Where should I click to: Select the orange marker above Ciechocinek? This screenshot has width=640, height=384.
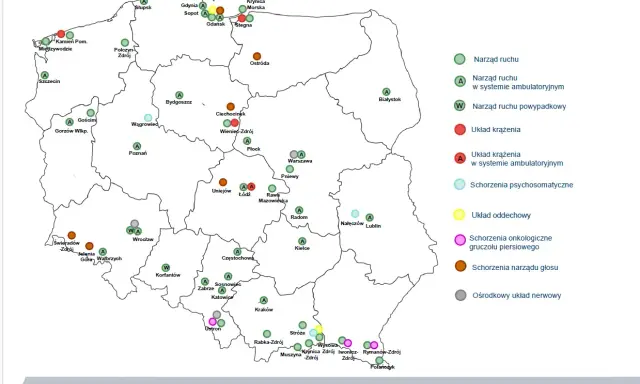click(x=231, y=107)
